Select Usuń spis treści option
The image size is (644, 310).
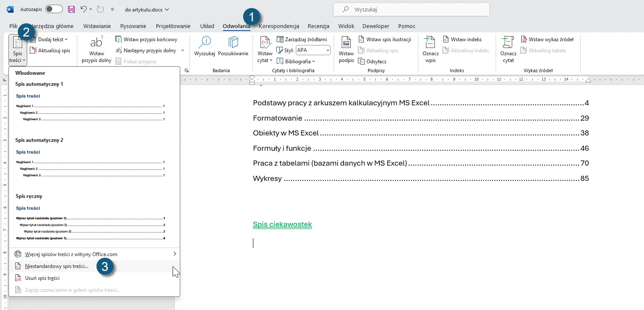42,278
